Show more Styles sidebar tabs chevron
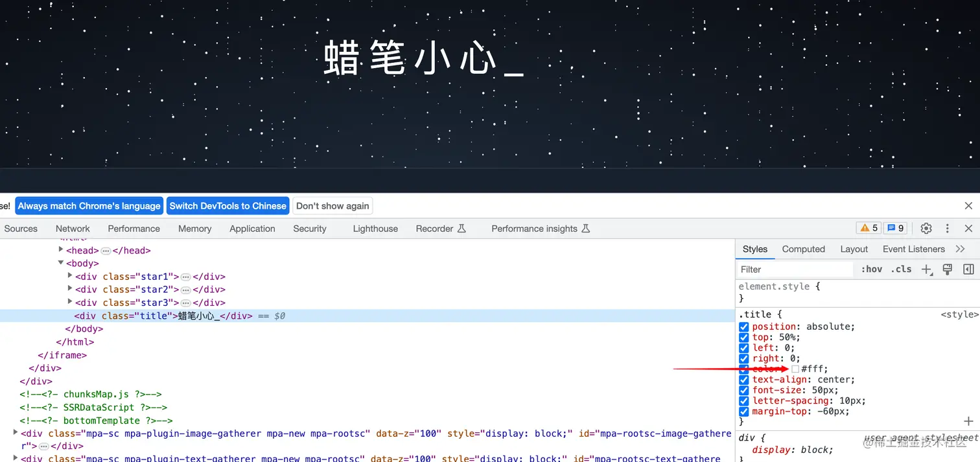Viewport: 980px width, 462px height. pyautogui.click(x=961, y=249)
